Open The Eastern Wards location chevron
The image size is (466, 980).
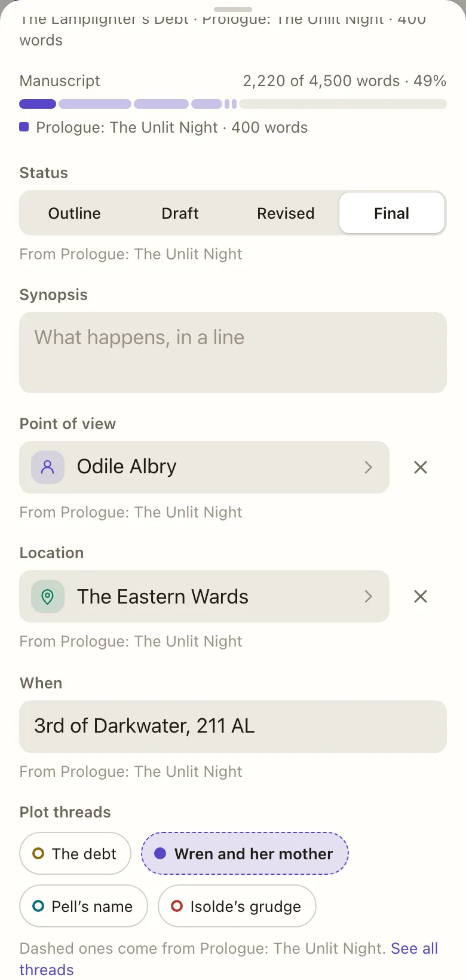pyautogui.click(x=368, y=596)
